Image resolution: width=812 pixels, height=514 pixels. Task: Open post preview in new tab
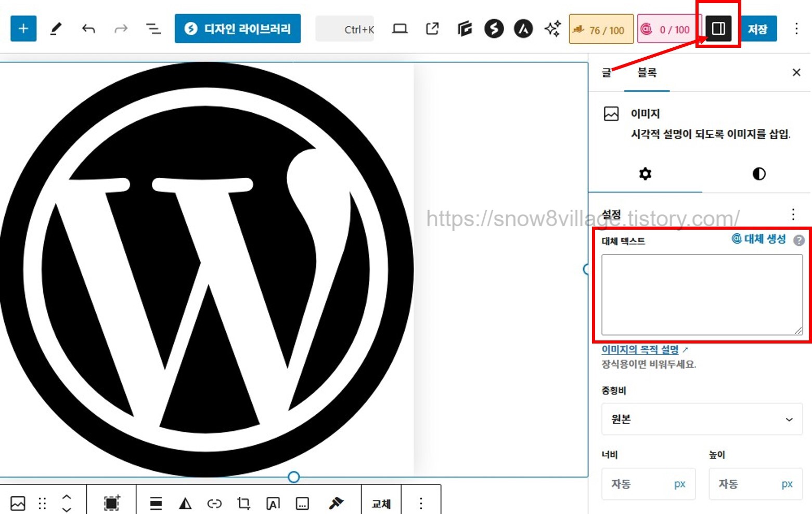coord(432,29)
